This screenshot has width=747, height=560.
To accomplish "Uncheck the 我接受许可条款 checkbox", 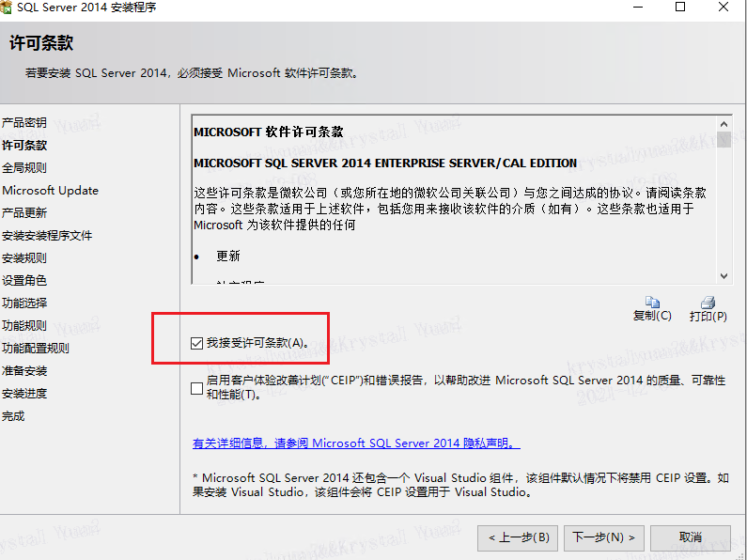I will (x=196, y=343).
